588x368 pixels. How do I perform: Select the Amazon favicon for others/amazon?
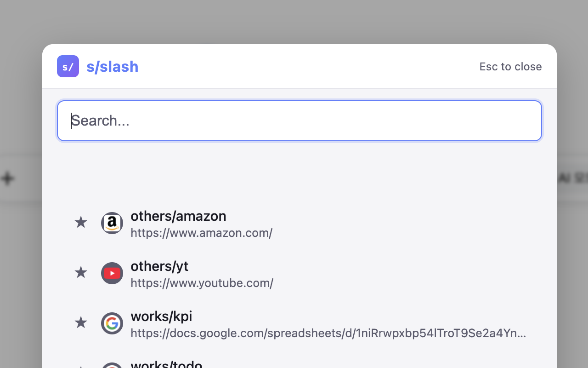pyautogui.click(x=112, y=223)
